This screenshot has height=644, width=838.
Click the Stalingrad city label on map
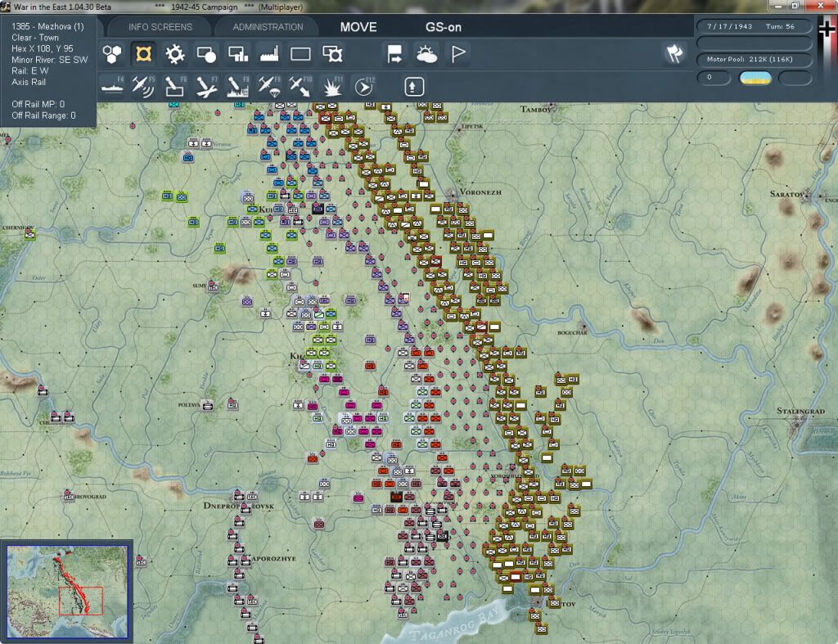coord(800,411)
